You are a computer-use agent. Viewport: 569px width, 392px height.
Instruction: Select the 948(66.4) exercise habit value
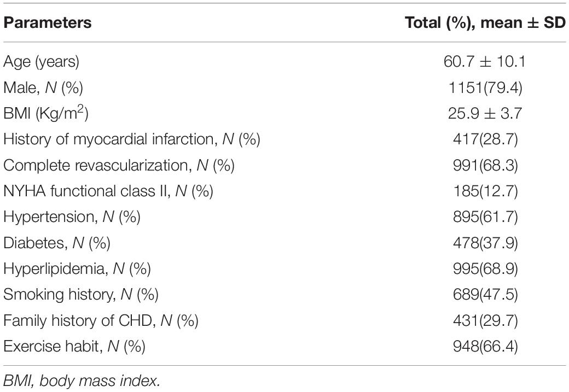[485, 346]
